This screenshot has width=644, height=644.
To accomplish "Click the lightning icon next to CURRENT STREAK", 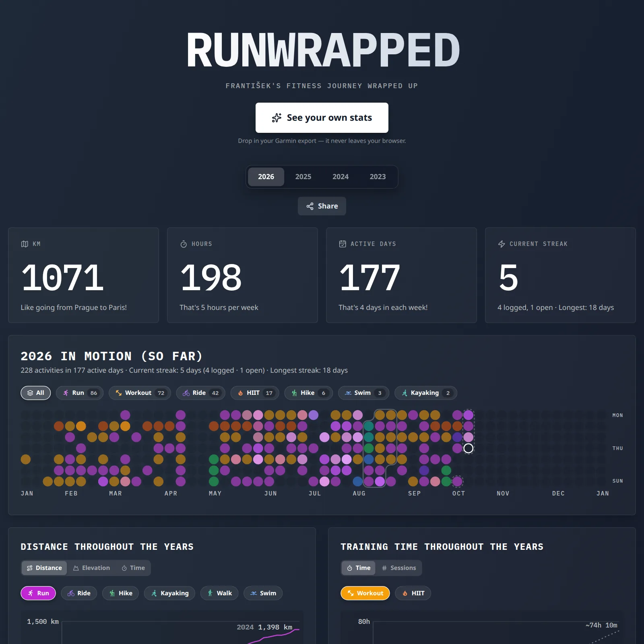I will (x=502, y=244).
